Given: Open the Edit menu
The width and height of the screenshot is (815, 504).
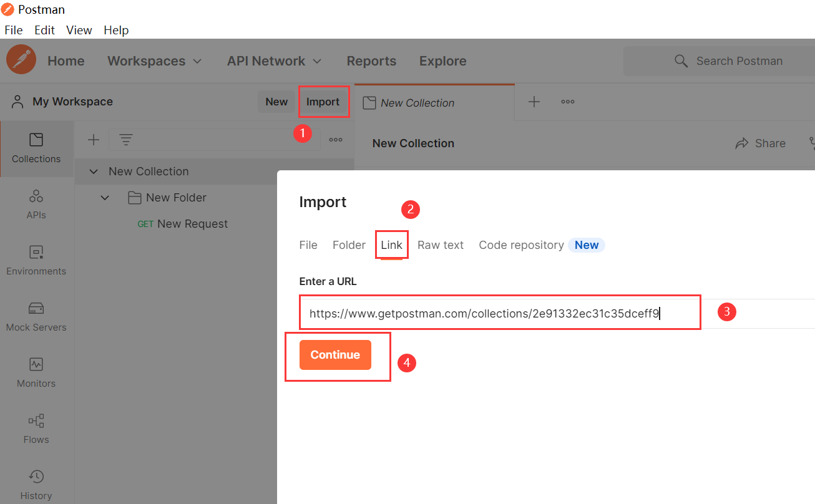Looking at the screenshot, I should tap(45, 30).
